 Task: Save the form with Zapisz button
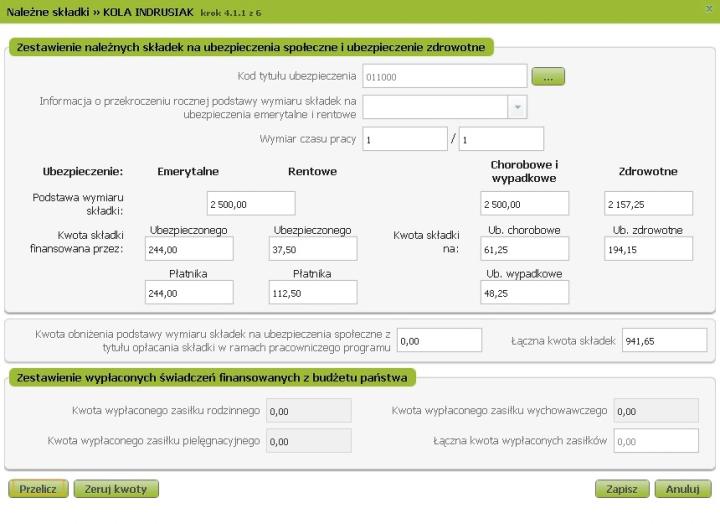tap(622, 489)
